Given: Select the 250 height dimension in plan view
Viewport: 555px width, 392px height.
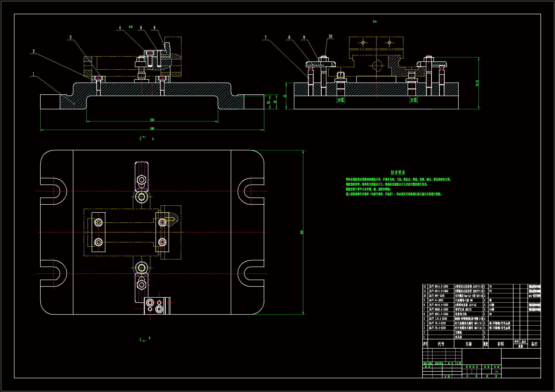Looking at the screenshot, I should 302,232.
